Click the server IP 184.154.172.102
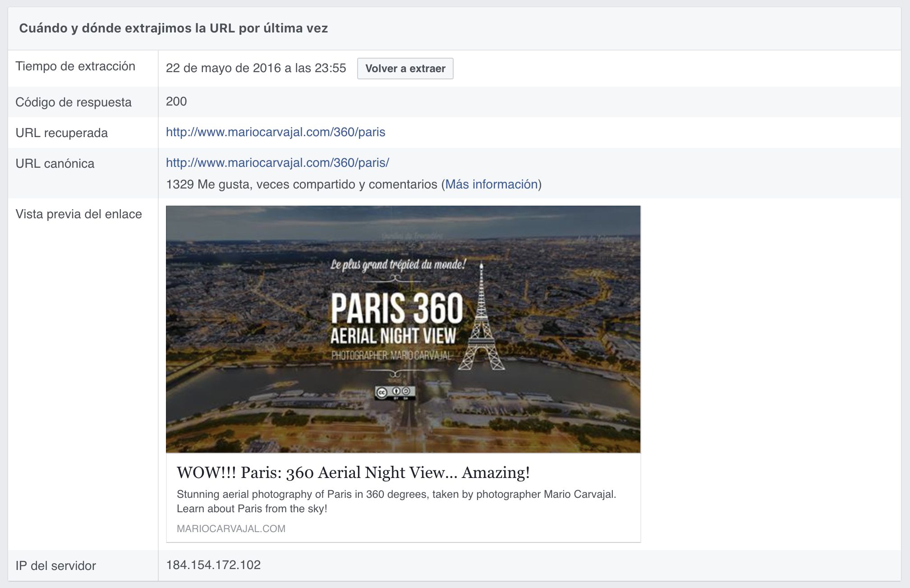This screenshot has width=910, height=588. coord(213,565)
